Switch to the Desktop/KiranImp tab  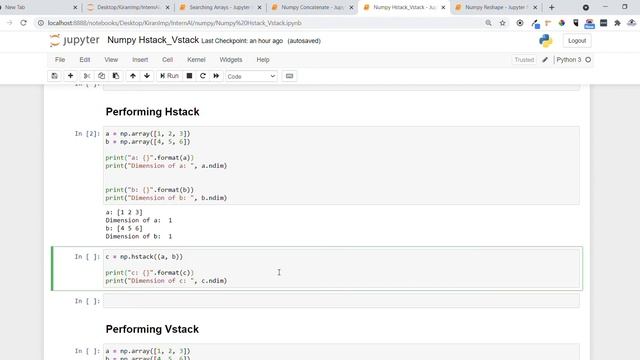point(128,7)
